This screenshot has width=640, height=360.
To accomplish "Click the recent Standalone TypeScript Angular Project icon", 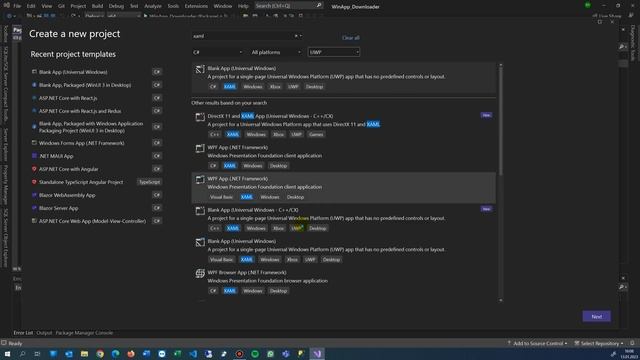I will [x=34, y=182].
